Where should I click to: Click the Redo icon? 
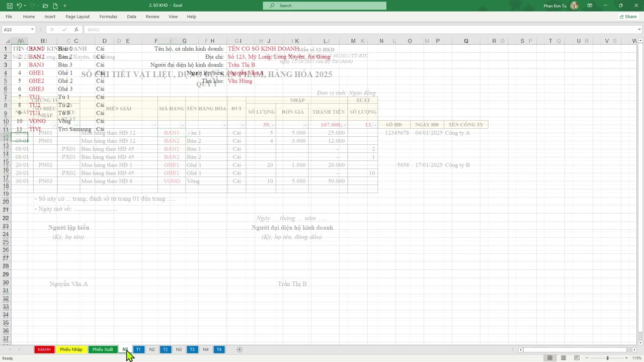(33, 6)
